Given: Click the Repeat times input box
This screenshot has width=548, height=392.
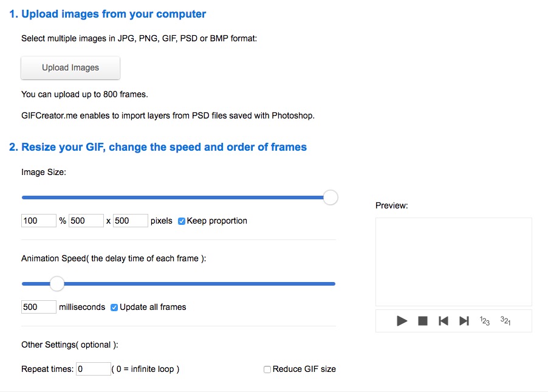Looking at the screenshot, I should 93,369.
